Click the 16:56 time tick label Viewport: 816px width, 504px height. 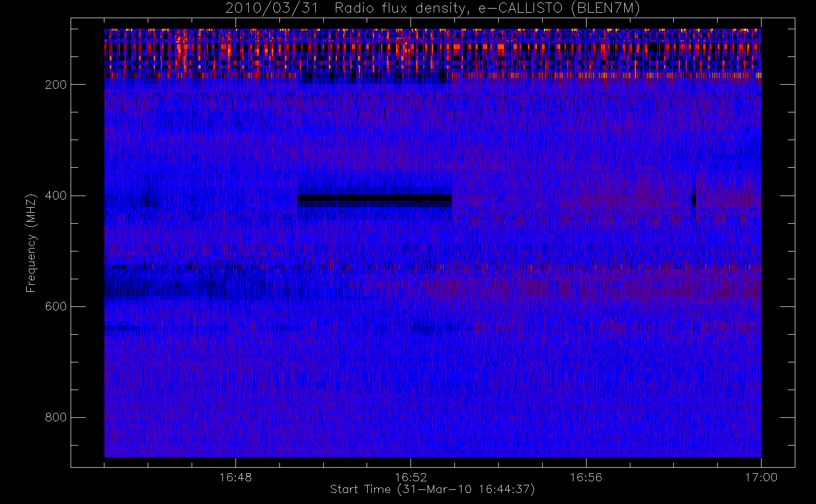pyautogui.click(x=586, y=477)
